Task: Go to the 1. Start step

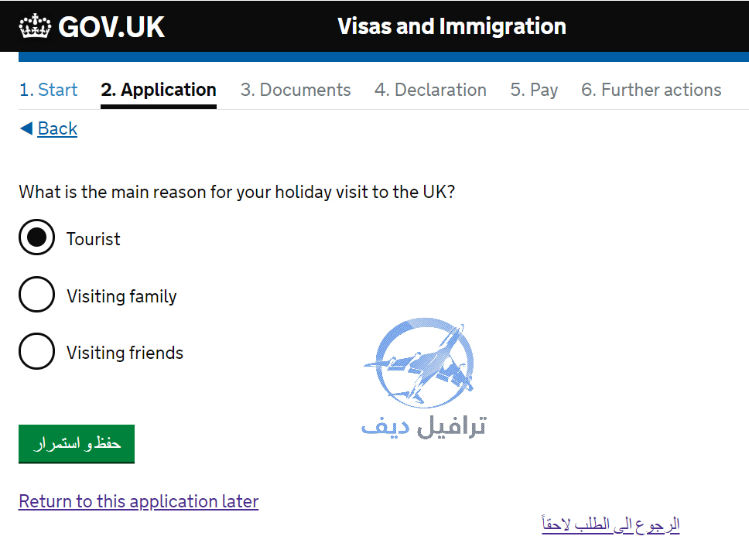Action: (48, 90)
